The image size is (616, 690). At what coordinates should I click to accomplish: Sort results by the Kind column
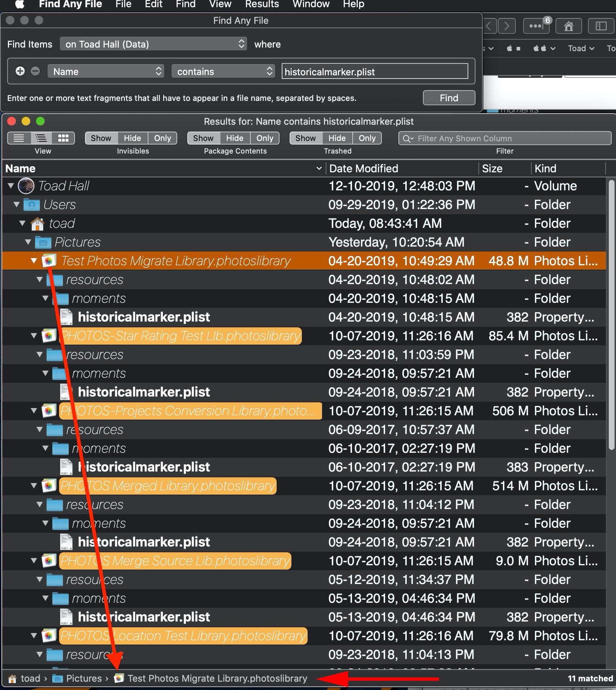(568, 168)
